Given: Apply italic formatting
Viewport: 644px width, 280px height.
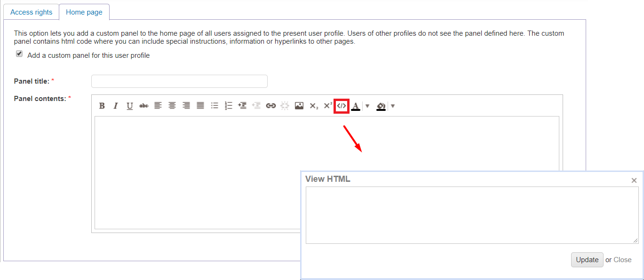Looking at the screenshot, I should (116, 106).
